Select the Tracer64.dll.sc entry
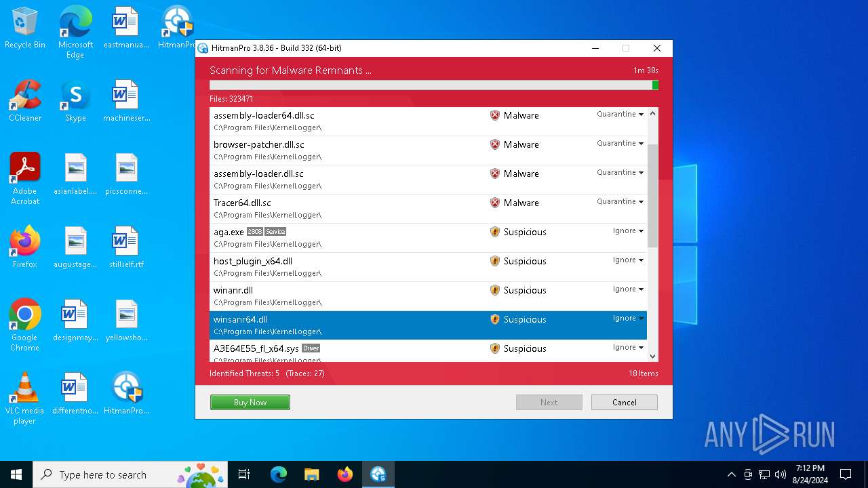This screenshot has width=868, height=488. (x=429, y=209)
